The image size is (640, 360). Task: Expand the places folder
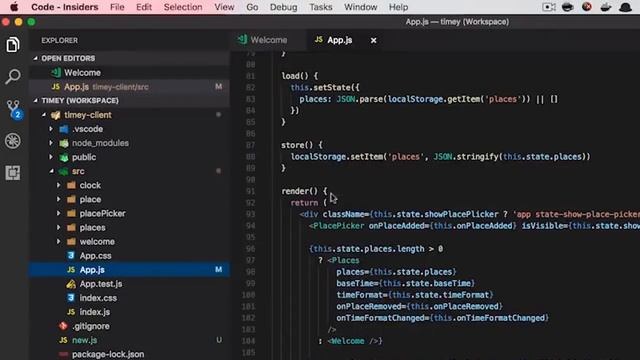[x=59, y=227]
